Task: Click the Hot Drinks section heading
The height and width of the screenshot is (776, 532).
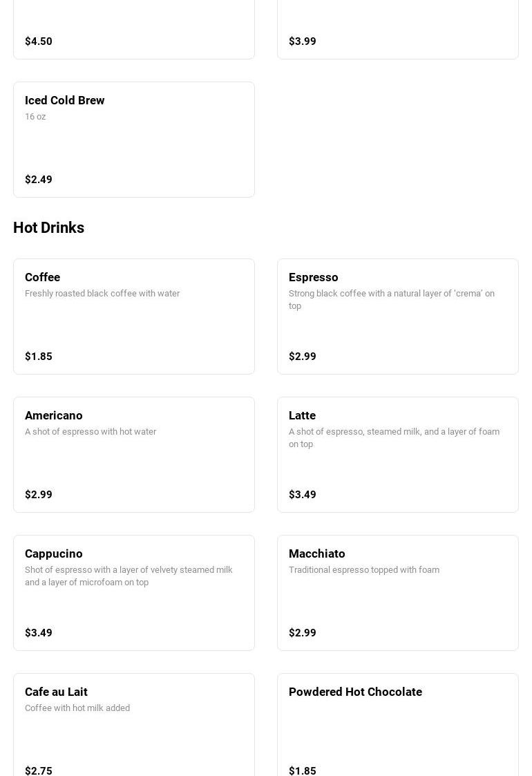Action: 49,227
